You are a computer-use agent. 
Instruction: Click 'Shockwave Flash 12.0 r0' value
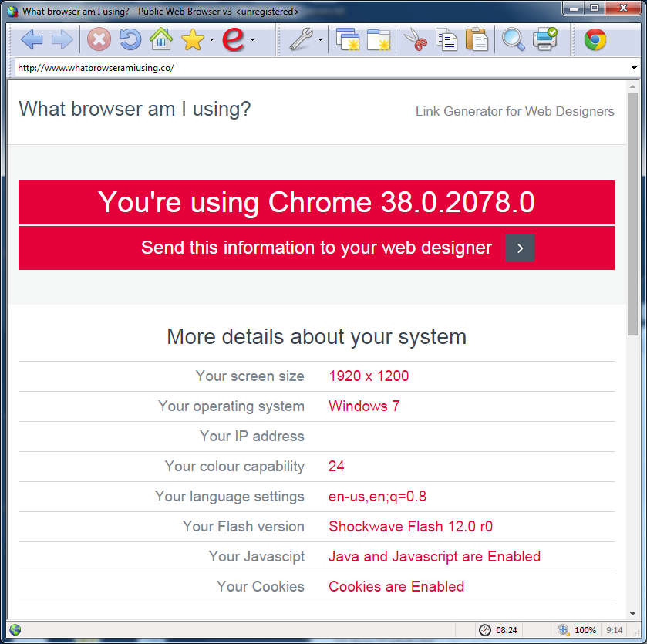[410, 527]
